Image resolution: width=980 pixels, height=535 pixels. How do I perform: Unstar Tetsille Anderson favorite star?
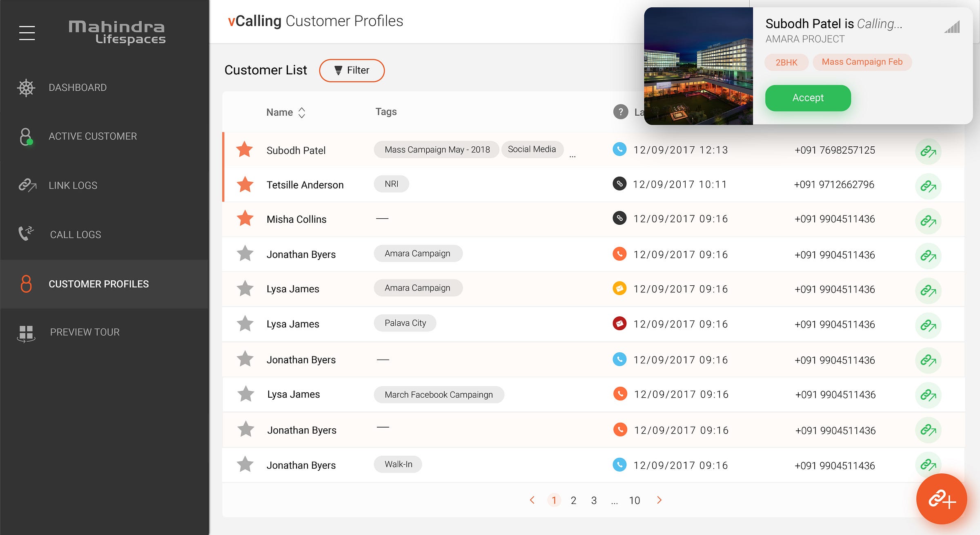(245, 184)
